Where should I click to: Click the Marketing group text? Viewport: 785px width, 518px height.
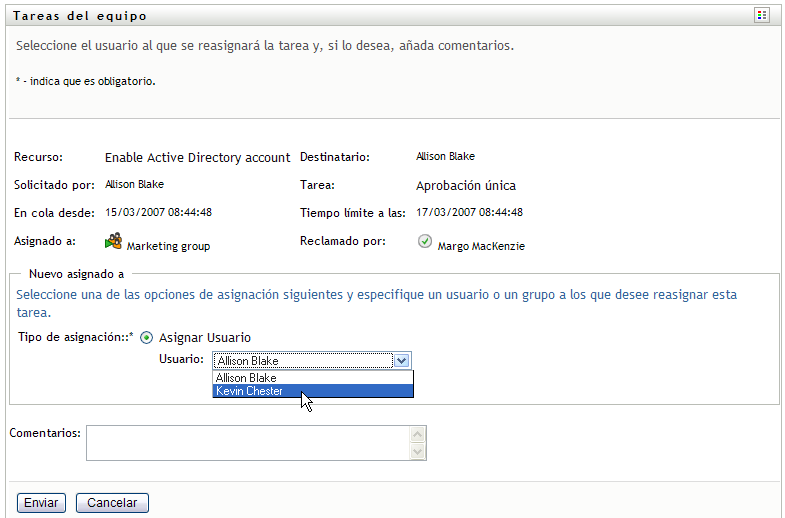(x=168, y=246)
